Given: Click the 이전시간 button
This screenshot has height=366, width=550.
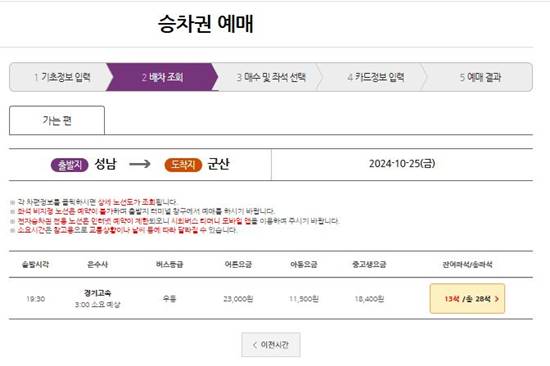Looking at the screenshot, I should point(271,345).
